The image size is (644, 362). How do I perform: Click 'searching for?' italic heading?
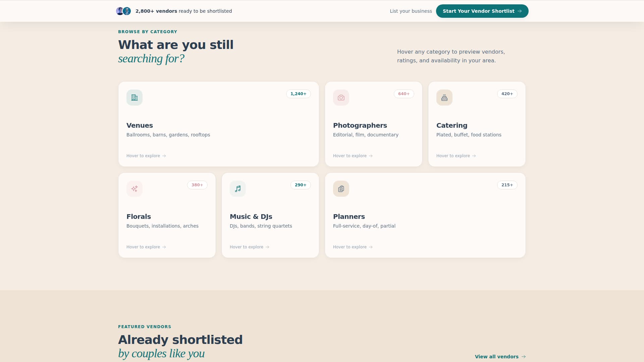[151, 59]
